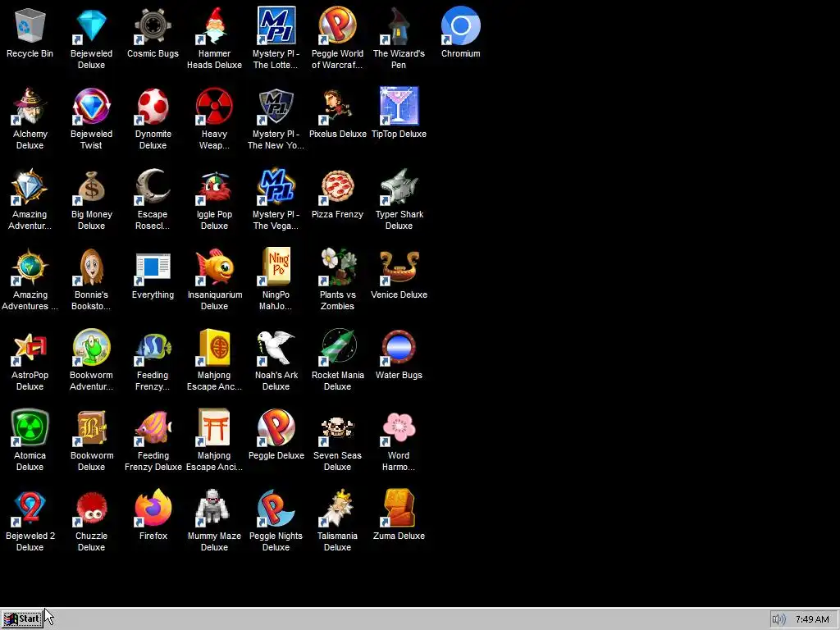Select the Everything search shortcut
This screenshot has height=630, width=840.
(153, 267)
